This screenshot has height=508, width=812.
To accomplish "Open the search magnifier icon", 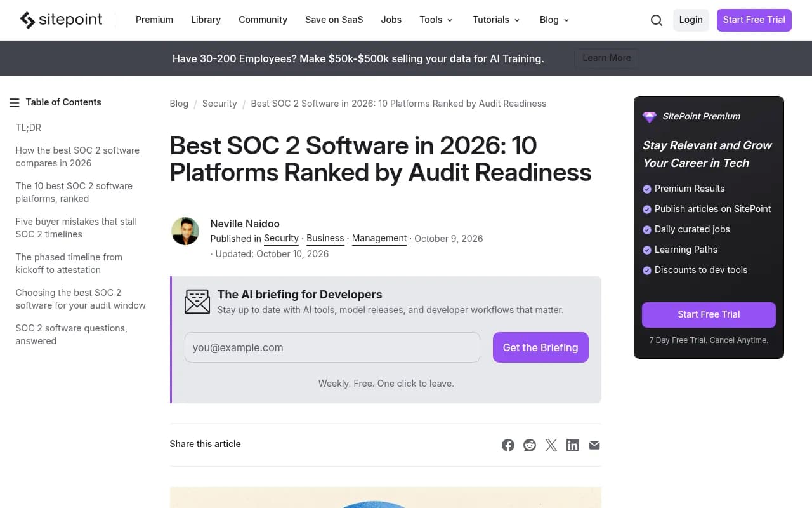I will 657,20.
